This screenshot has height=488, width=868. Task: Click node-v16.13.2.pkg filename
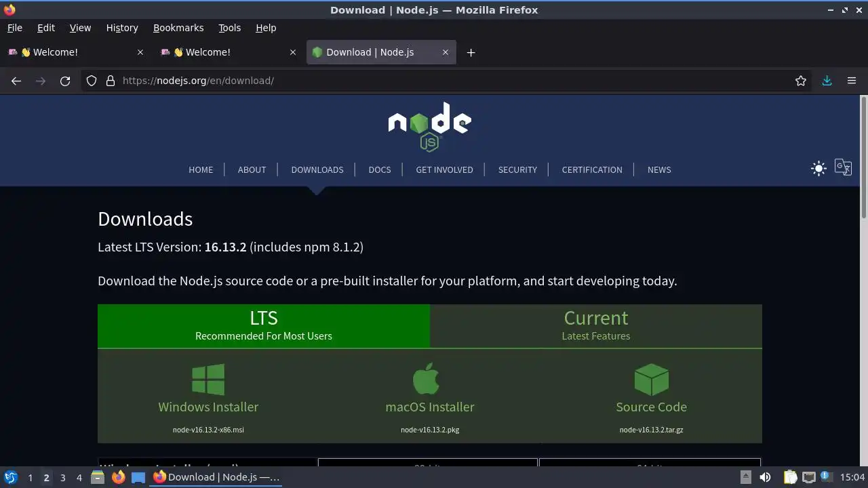pos(430,430)
